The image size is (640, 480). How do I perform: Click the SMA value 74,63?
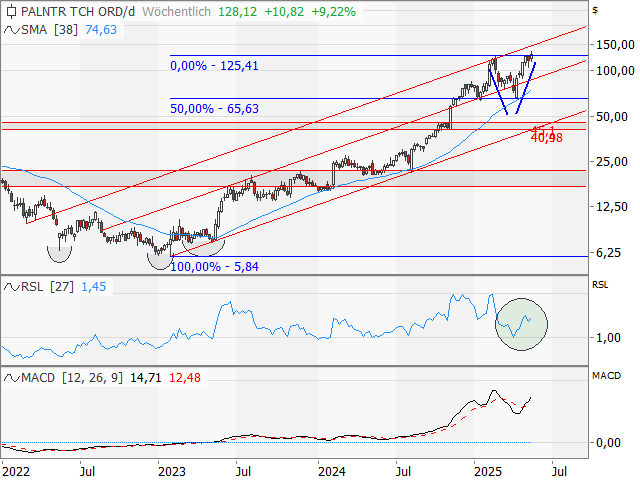tap(101, 30)
